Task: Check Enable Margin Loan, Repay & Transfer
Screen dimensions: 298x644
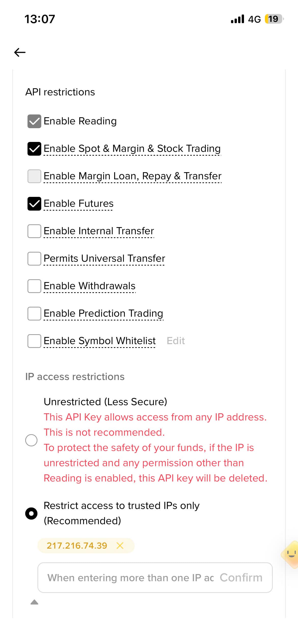Action: click(34, 176)
